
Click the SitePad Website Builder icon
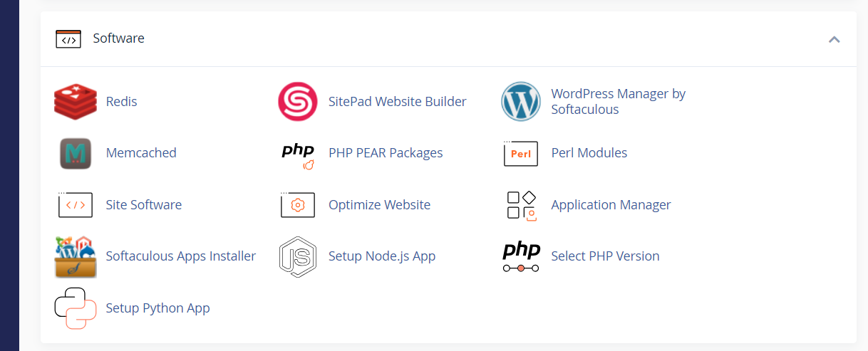click(297, 102)
